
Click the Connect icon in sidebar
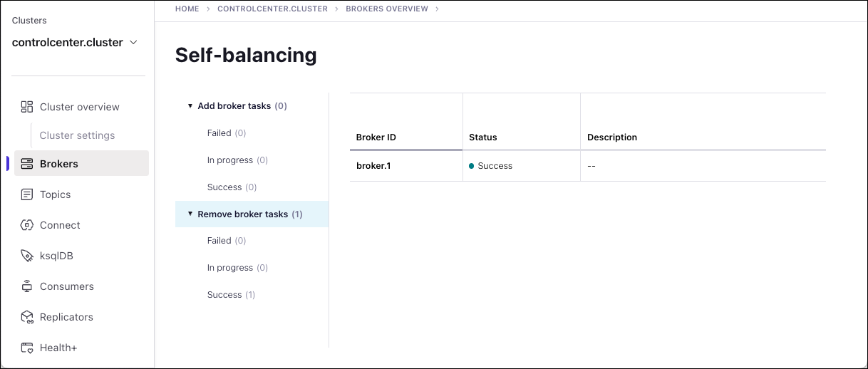point(27,225)
